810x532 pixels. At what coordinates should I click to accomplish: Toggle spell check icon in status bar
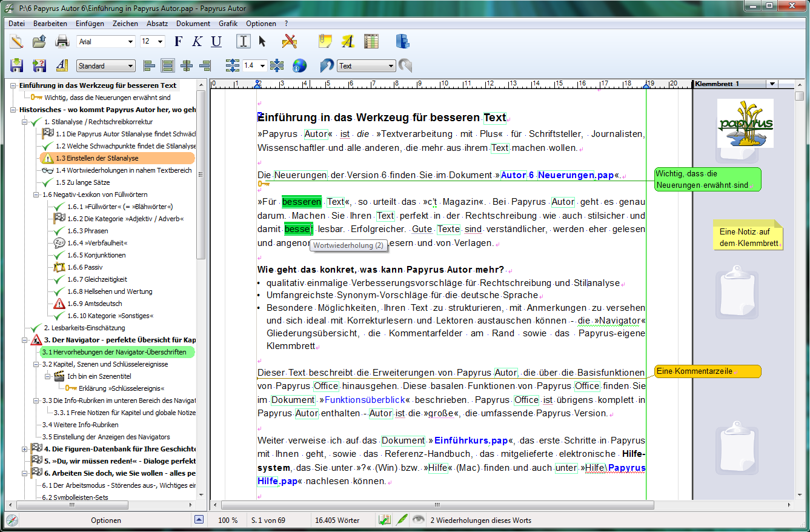384,520
